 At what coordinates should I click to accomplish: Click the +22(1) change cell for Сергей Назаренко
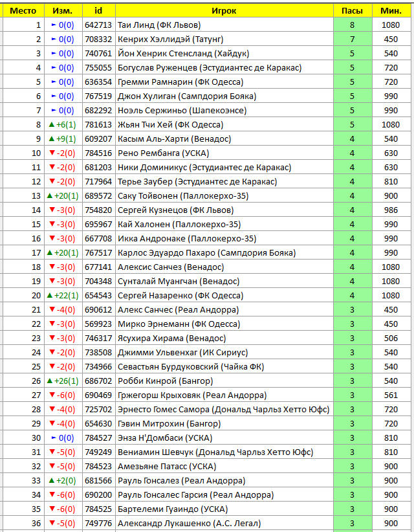click(x=63, y=296)
